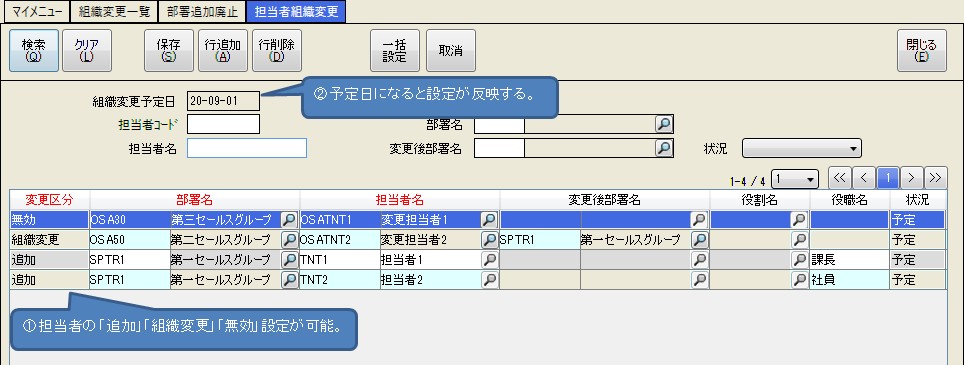Close the screen with 閉じる (E)
The image size is (964, 365).
(x=922, y=50)
